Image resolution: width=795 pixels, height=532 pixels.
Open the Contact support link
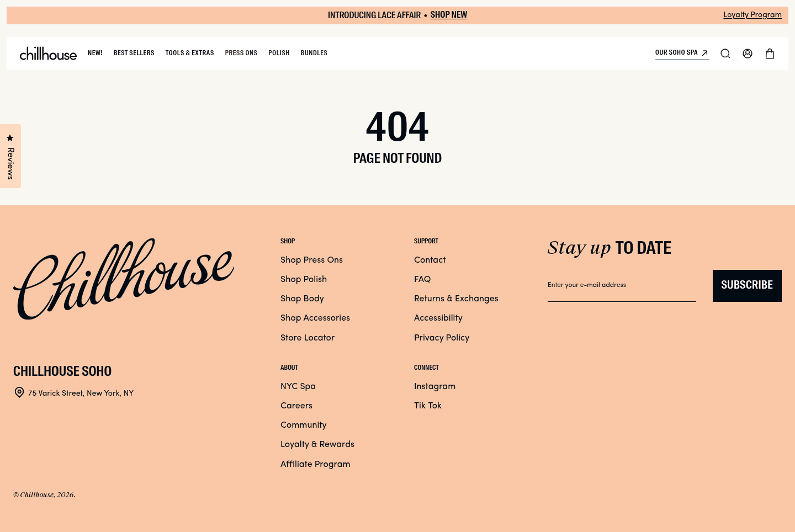click(430, 260)
